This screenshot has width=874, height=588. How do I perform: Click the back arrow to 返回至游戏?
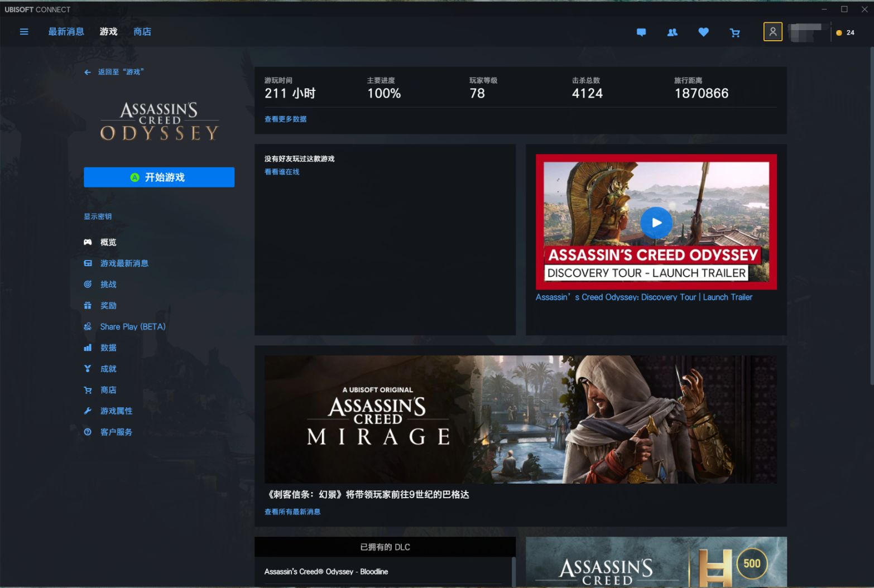(88, 72)
